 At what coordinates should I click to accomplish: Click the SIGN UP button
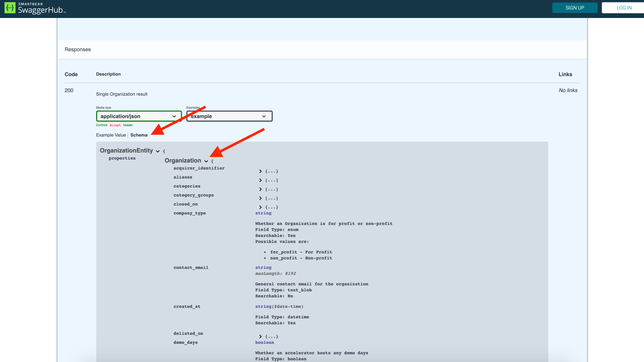pyautogui.click(x=574, y=8)
